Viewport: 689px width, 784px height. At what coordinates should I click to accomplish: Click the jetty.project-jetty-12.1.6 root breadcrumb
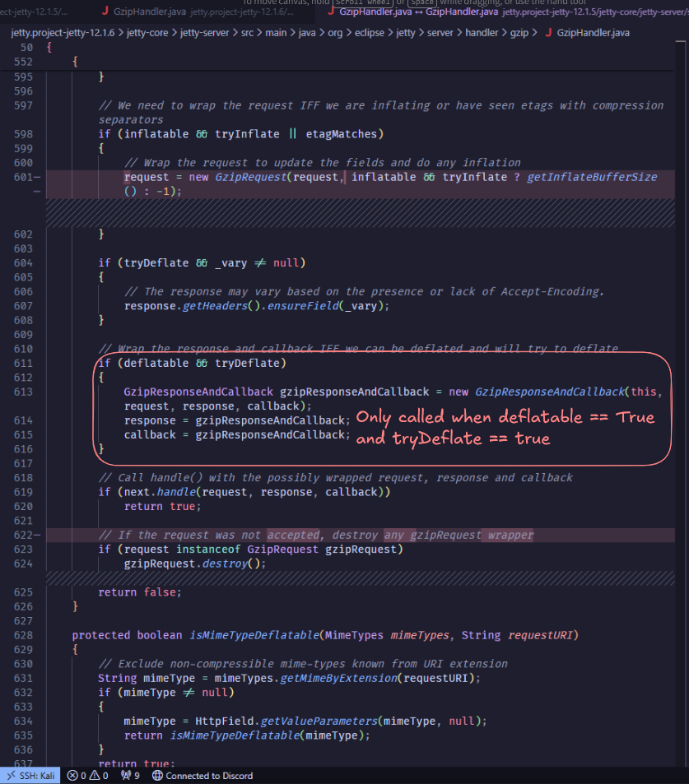click(x=62, y=32)
